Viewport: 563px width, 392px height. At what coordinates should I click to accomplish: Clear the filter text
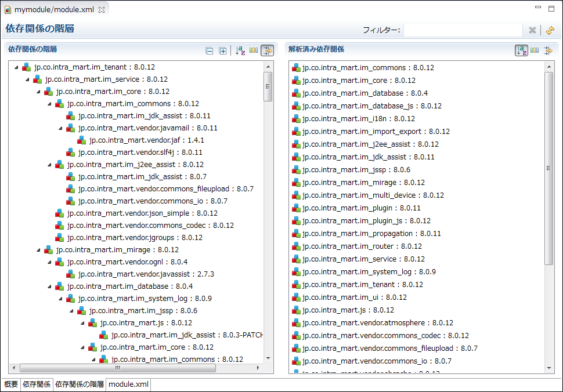click(x=532, y=31)
